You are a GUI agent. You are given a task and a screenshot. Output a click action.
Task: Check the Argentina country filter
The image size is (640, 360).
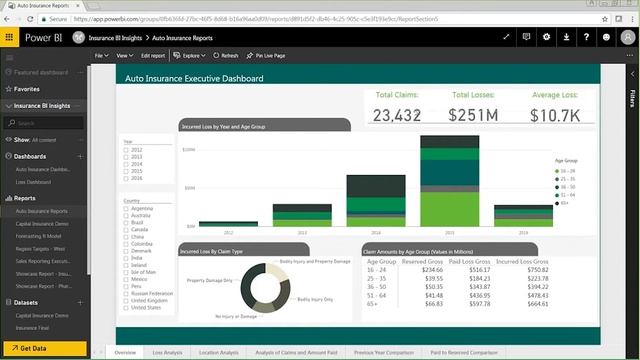tap(126, 209)
